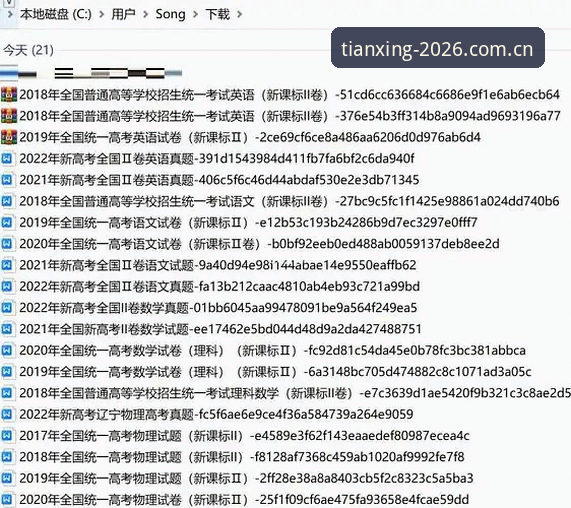Select file 2022年新高考全国II卷英语真题-391d1543984d411fb7fa6bf2c6da940f
Viewport: 571px width, 508px height.
(x=217, y=159)
